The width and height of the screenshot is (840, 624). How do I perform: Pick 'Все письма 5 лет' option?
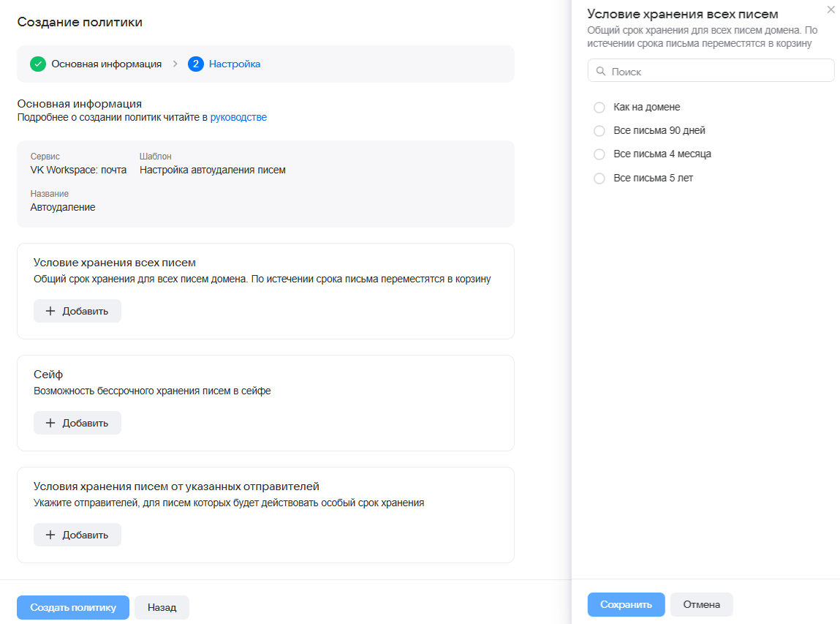tap(599, 178)
